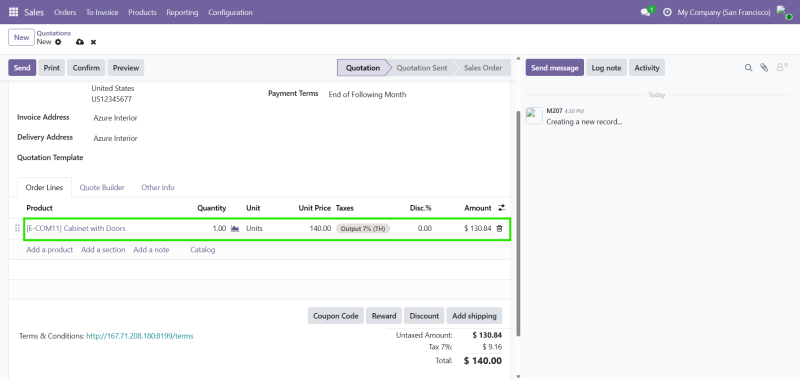
Task: Send the quotation by email
Action: [x=22, y=67]
